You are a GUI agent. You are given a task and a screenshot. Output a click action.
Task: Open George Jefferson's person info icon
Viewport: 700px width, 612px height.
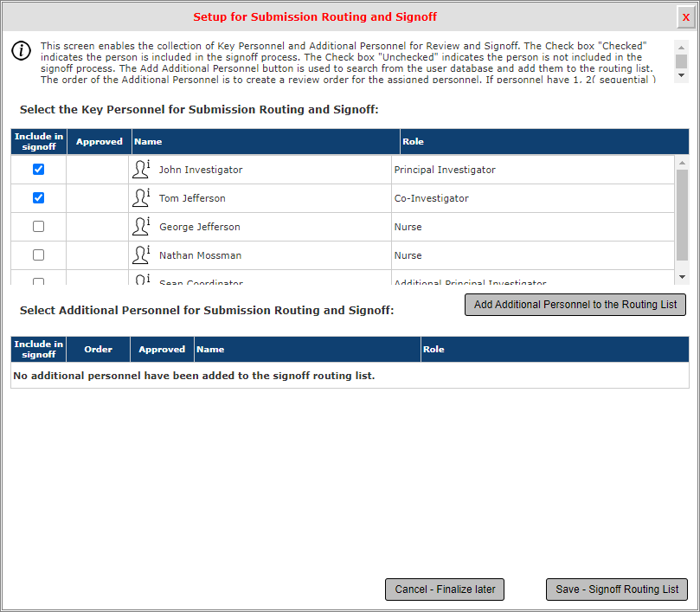(x=141, y=227)
